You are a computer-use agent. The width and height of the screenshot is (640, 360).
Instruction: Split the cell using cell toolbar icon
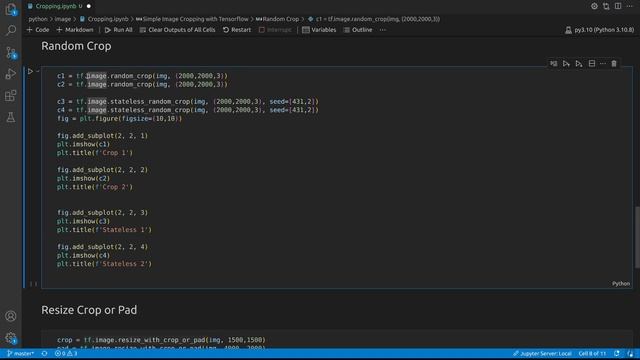click(x=592, y=64)
